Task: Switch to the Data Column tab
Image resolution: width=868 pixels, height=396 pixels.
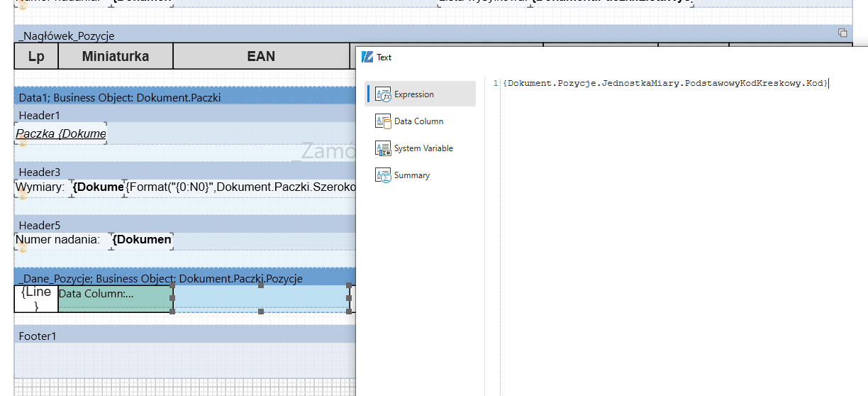Action: (x=418, y=121)
